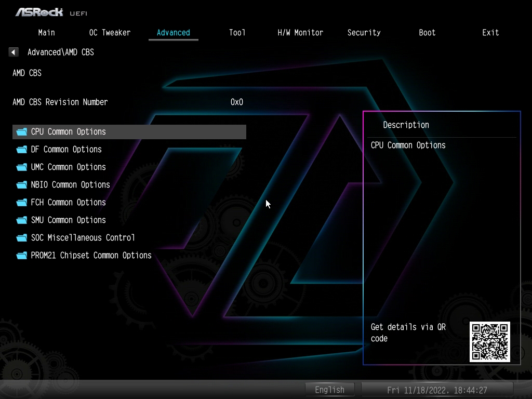Click the Advanced\AMD CBS breadcrumb path

tap(61, 52)
